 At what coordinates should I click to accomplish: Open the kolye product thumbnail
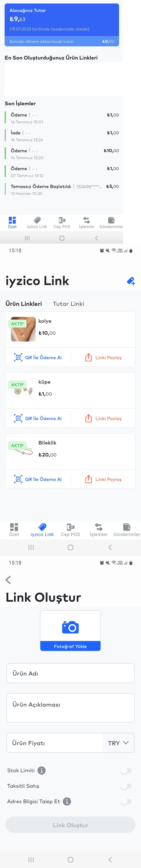[23, 329]
